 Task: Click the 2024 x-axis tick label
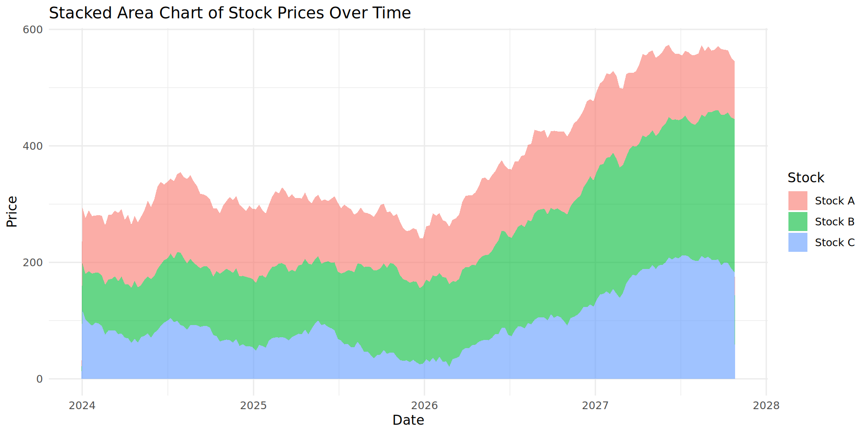pyautogui.click(x=82, y=406)
